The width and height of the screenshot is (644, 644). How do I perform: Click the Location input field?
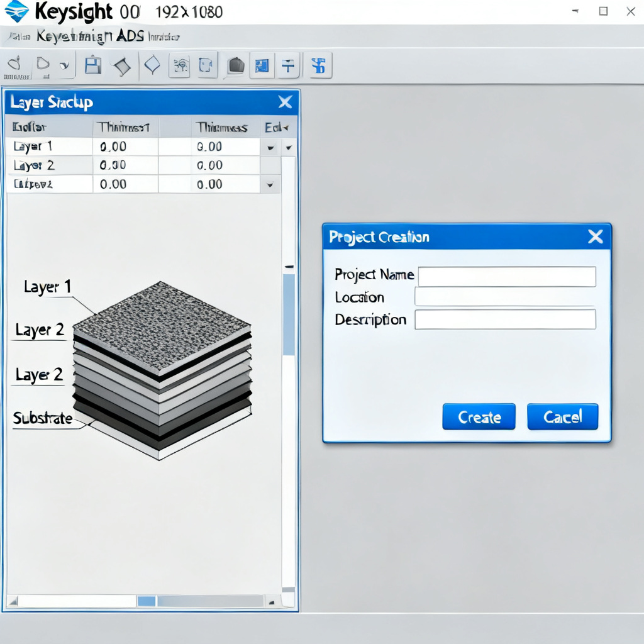point(505,297)
